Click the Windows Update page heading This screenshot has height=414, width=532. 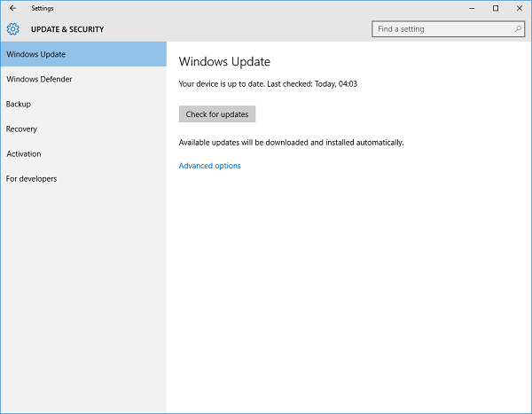[224, 62]
